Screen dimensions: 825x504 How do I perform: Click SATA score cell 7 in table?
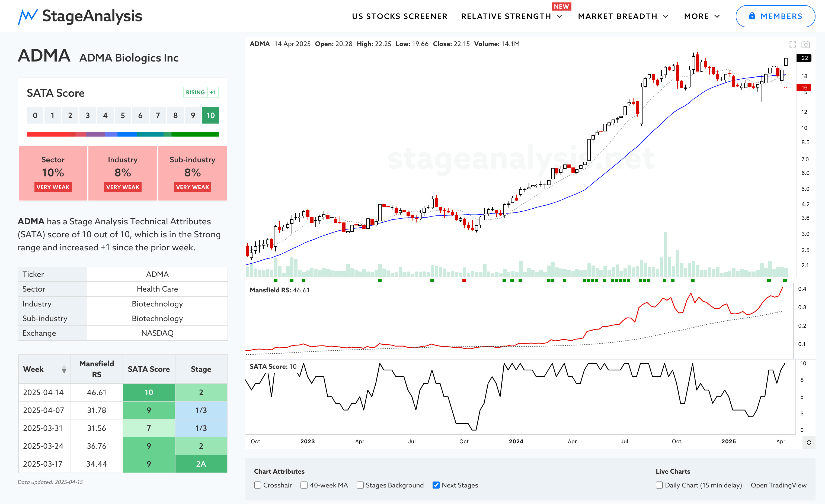(x=149, y=428)
